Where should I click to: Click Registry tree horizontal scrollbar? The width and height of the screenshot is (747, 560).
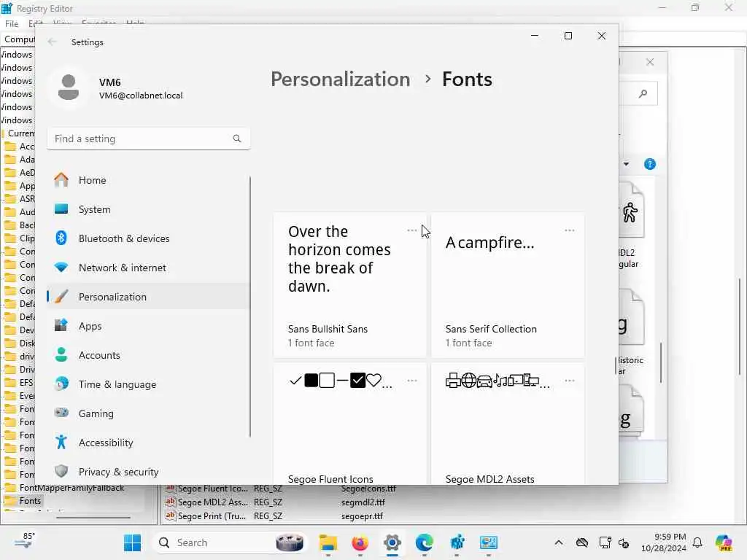tap(93, 518)
